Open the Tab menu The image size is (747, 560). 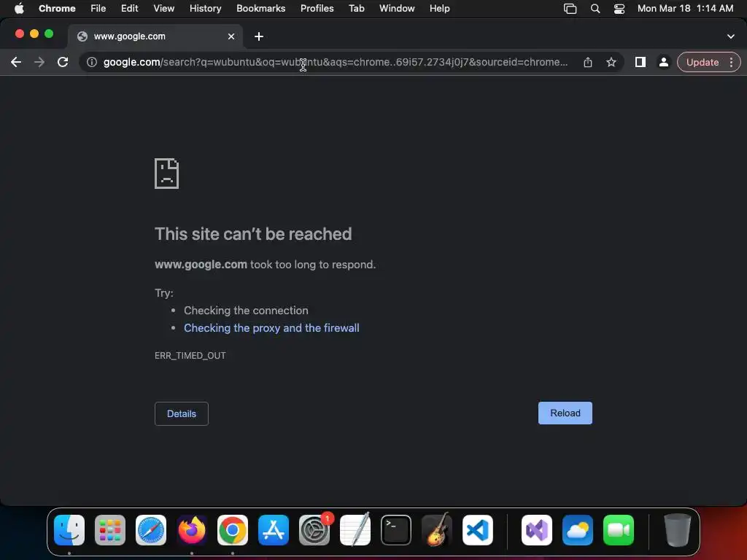357,9
